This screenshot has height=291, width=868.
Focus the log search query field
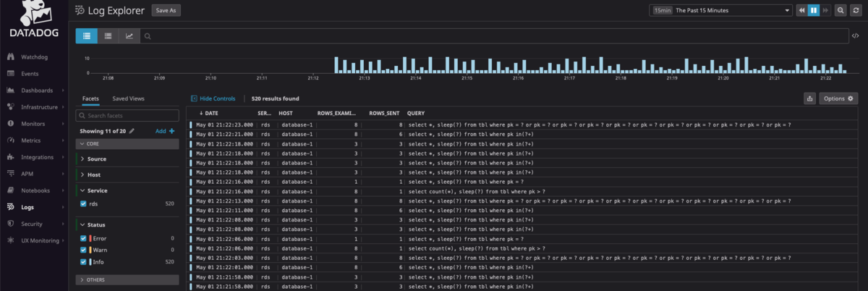pos(495,35)
